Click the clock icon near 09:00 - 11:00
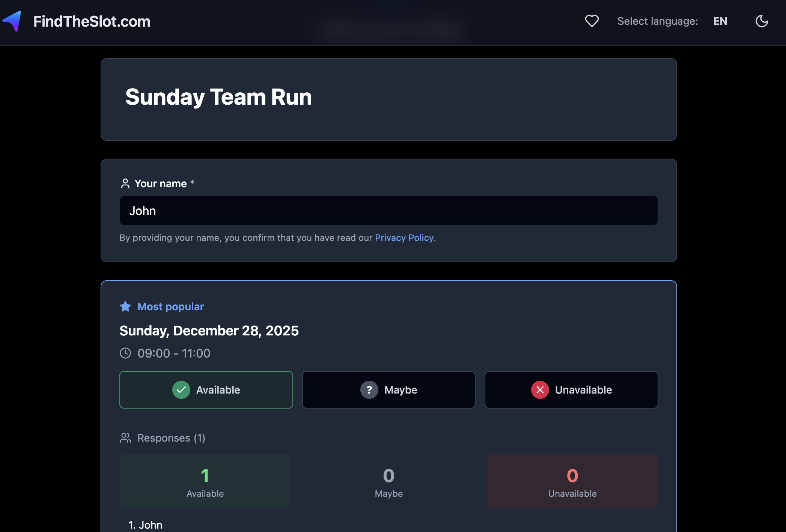The image size is (786, 532). (x=125, y=353)
